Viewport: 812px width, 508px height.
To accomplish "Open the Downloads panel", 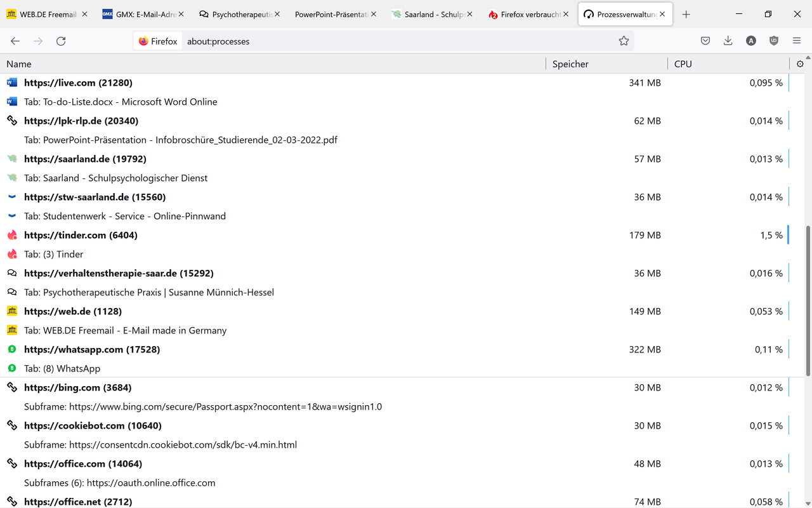I will pyautogui.click(x=728, y=41).
